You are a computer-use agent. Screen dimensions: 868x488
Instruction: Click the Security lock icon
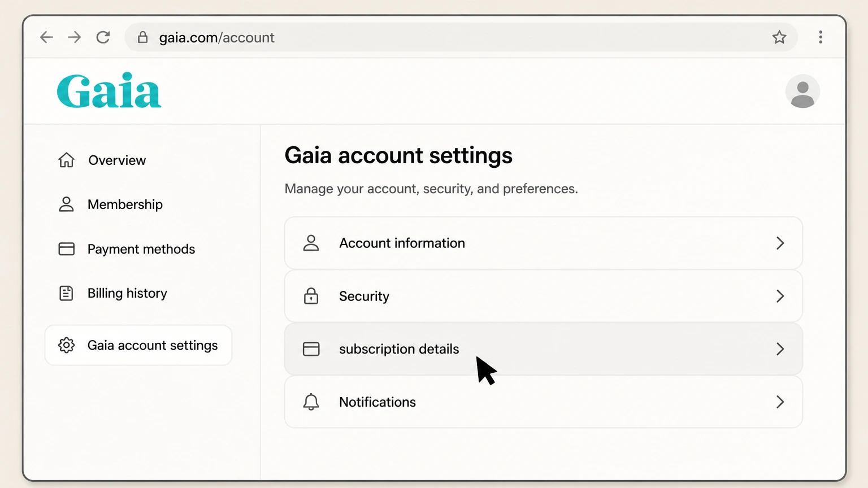click(311, 296)
